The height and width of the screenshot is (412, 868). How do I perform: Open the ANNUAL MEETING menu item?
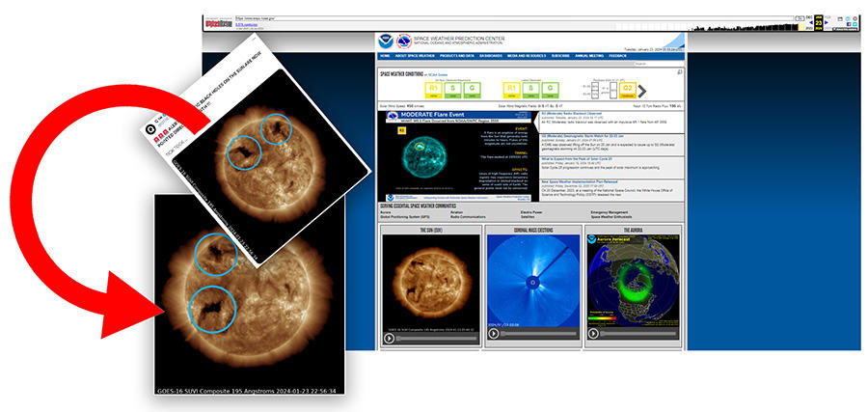tap(589, 56)
